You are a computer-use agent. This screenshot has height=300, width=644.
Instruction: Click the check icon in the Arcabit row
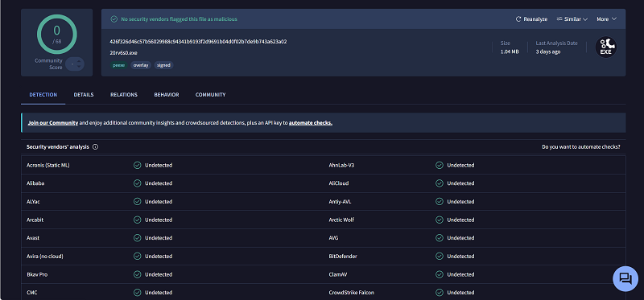pyautogui.click(x=137, y=220)
